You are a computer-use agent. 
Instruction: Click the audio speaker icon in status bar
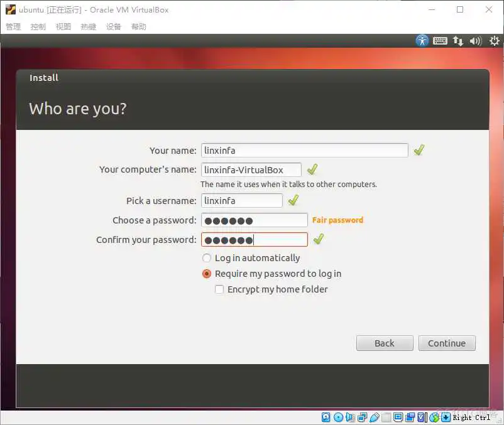click(x=350, y=417)
